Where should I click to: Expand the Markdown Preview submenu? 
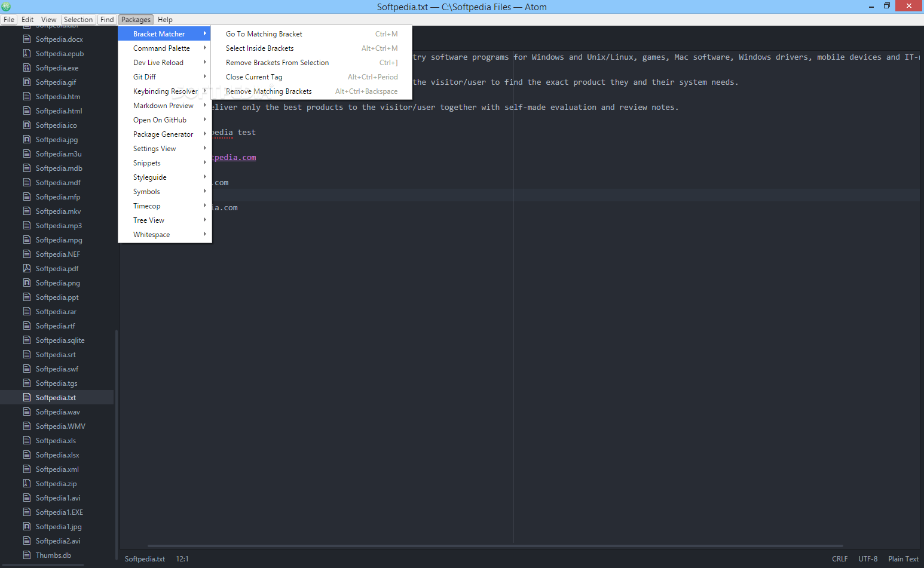pyautogui.click(x=164, y=106)
